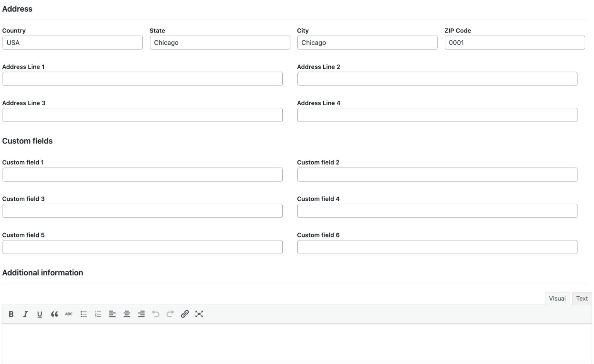
Task: Click inside Address Line 1
Action: pos(142,79)
